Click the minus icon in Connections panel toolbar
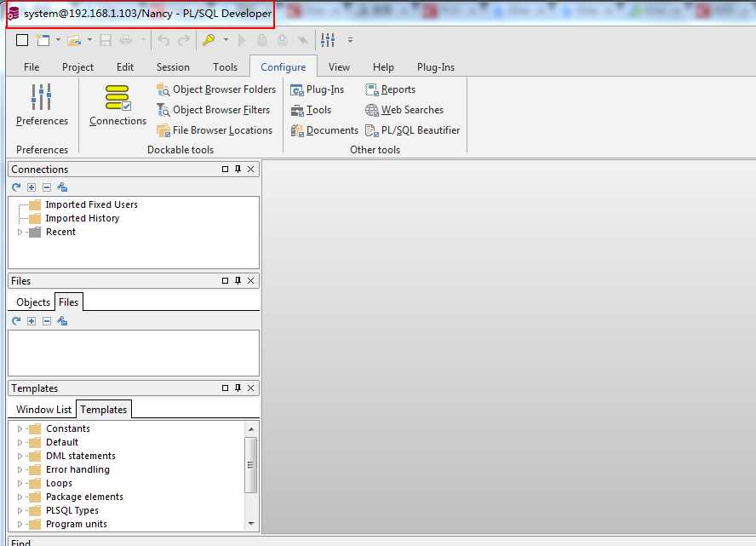 [47, 187]
